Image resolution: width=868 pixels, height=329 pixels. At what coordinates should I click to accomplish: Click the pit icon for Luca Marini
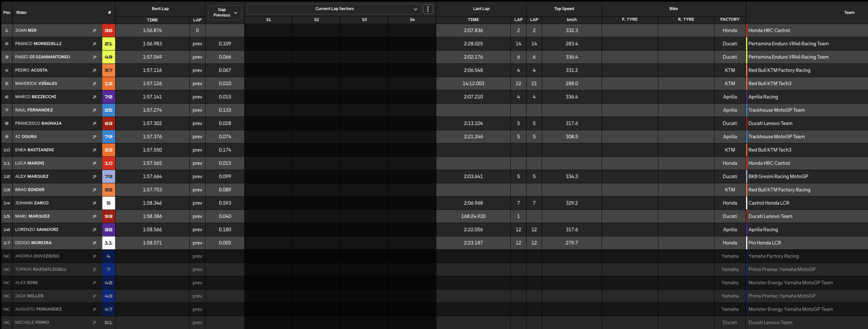tap(95, 163)
